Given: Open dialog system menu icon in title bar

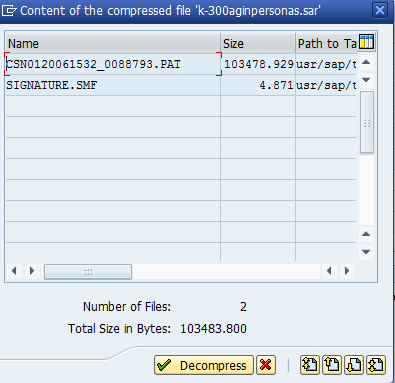Looking at the screenshot, I should 9,11.
